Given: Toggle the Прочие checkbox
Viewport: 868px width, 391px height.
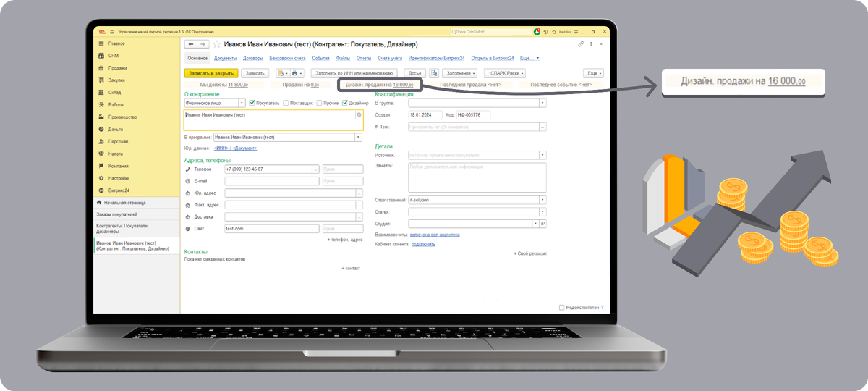Looking at the screenshot, I should coord(319,103).
